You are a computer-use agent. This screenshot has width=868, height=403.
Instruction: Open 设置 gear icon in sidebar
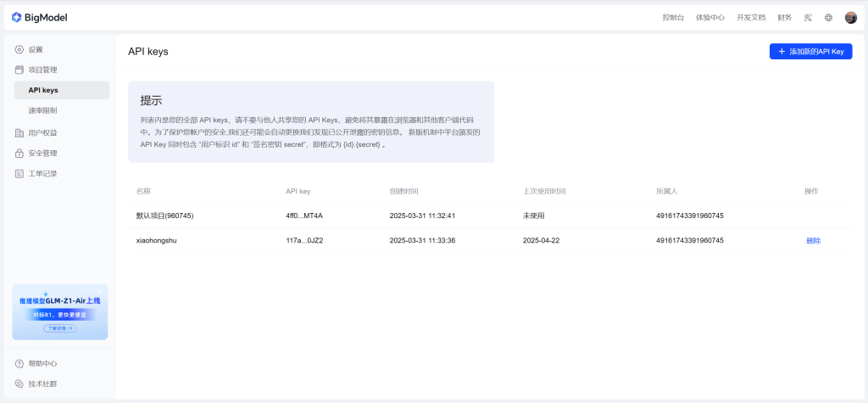[19, 49]
